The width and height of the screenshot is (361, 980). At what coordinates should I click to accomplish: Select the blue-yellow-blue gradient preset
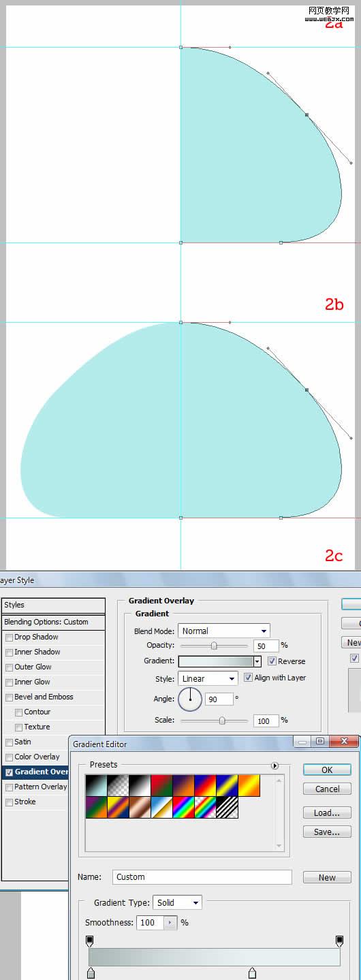(x=227, y=786)
